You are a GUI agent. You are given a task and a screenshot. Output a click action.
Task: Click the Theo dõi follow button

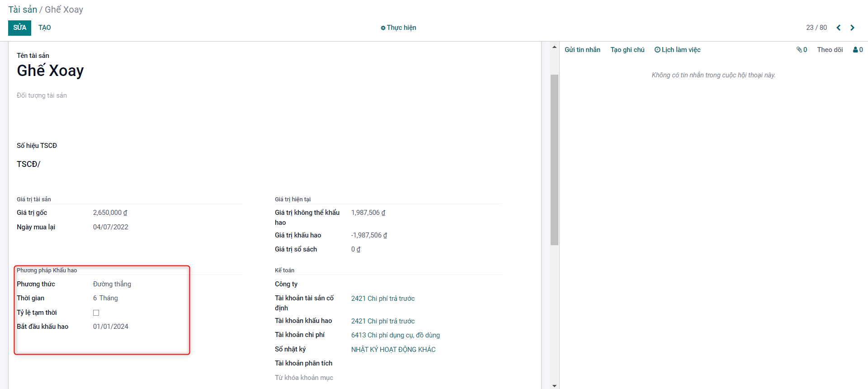830,50
